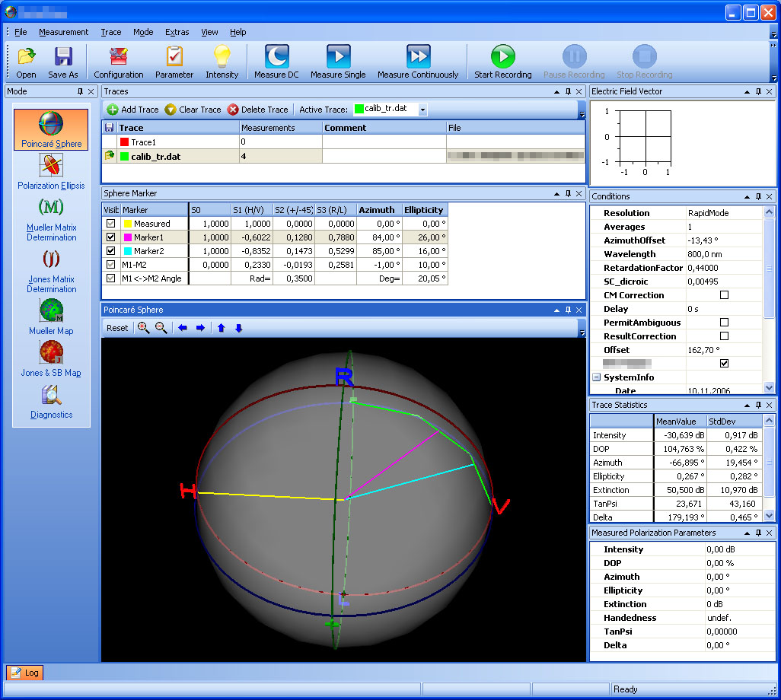Viewport: 781px width, 700px height.
Task: Select the Mueller Map mode
Action: (x=51, y=317)
